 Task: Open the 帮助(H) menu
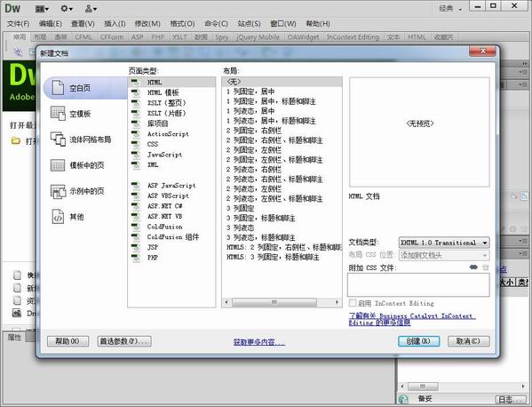coord(318,24)
